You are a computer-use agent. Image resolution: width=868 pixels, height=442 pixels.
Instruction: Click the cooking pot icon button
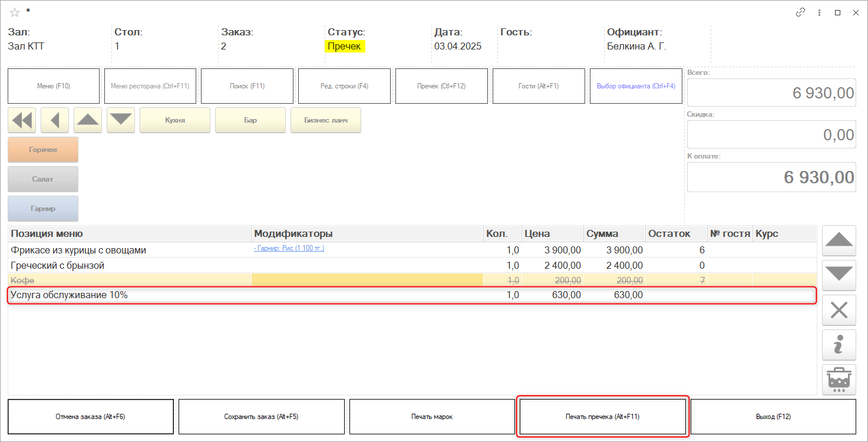pyautogui.click(x=839, y=380)
